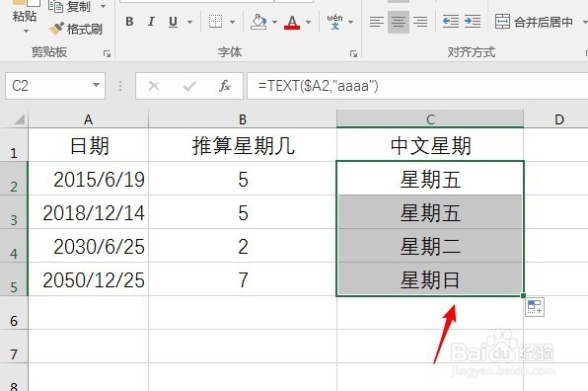The width and height of the screenshot is (588, 391).
Task: Select column A header
Action: coord(88,119)
